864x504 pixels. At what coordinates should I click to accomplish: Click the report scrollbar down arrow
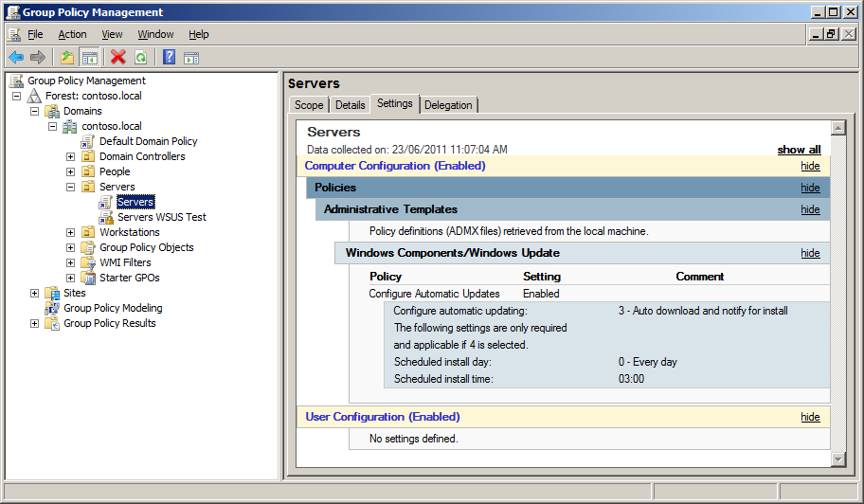point(837,459)
